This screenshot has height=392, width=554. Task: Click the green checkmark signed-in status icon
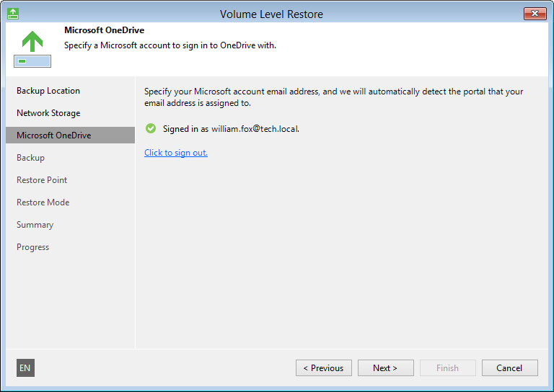pyautogui.click(x=151, y=128)
